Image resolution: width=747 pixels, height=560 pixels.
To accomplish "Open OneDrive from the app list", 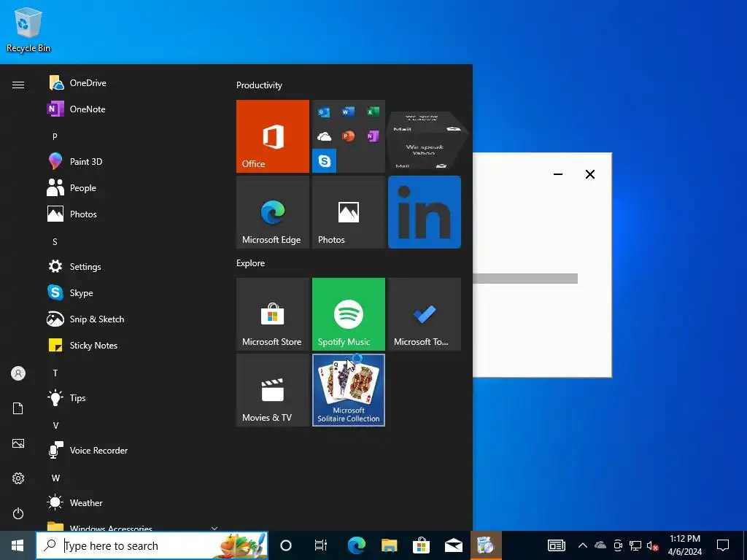I will coord(133,83).
